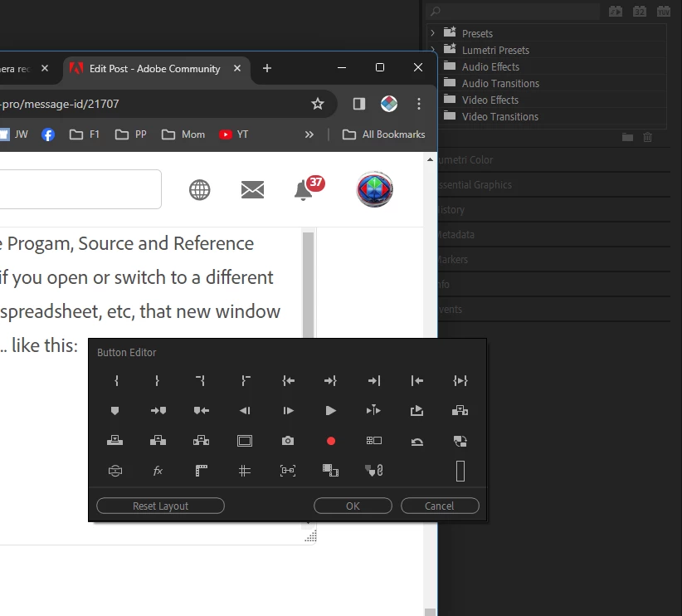This screenshot has height=616, width=682.
Task: Toggle the Global FX Mute icon
Action: click(x=158, y=471)
